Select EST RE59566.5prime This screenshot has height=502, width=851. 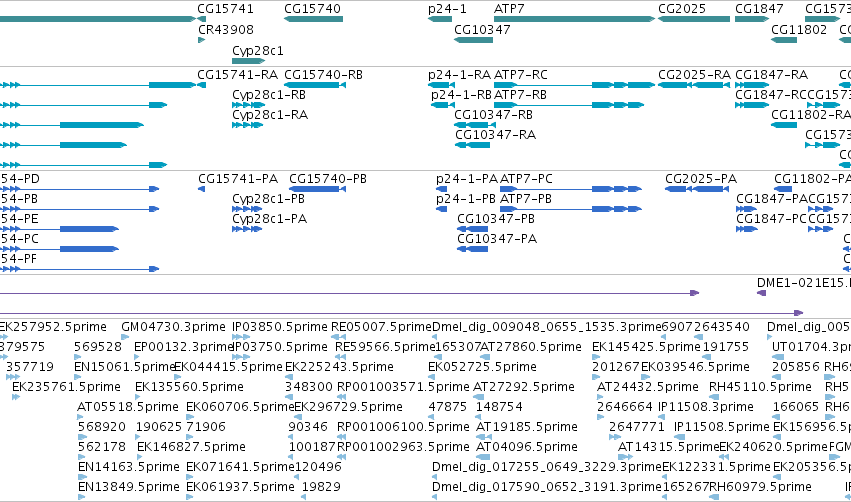click(385, 347)
